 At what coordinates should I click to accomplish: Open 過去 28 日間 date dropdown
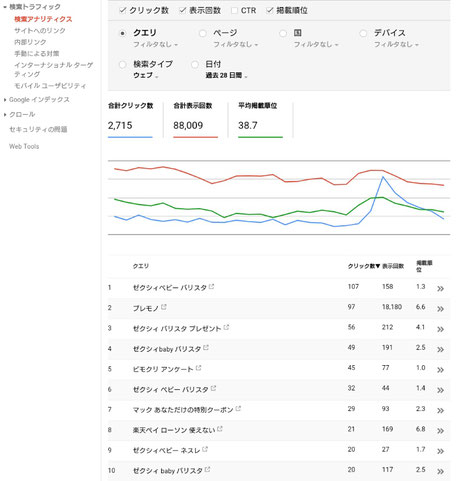[226, 76]
